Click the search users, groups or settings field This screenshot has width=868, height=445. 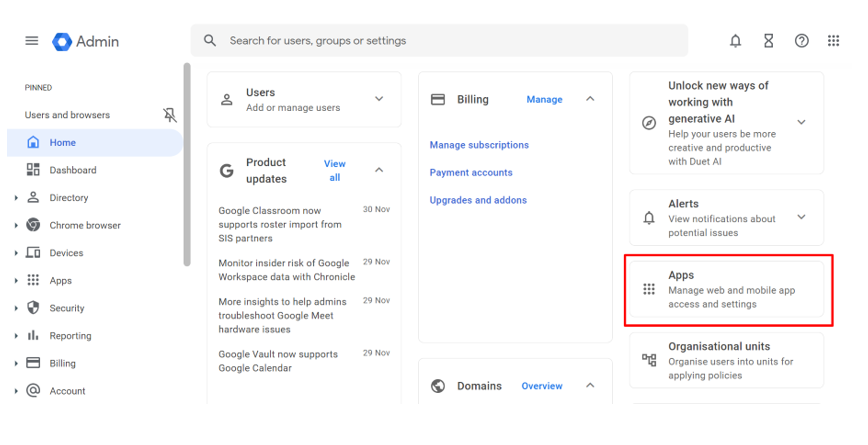click(440, 40)
